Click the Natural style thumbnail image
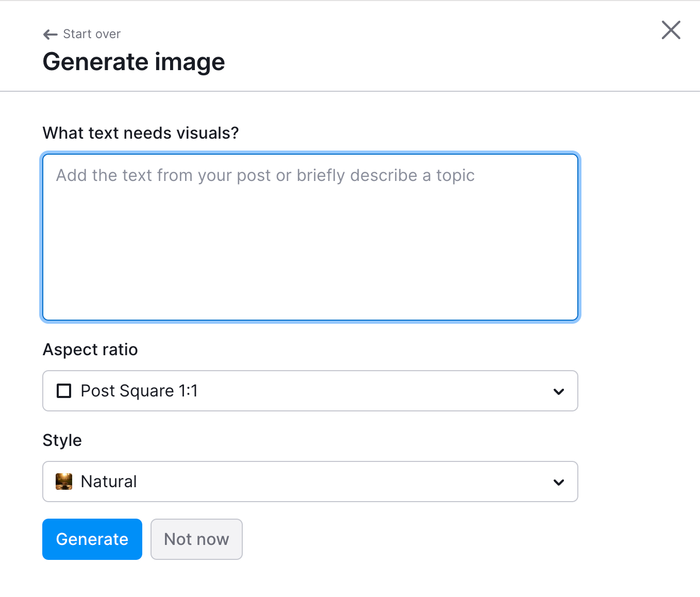700x597 pixels. point(63,482)
